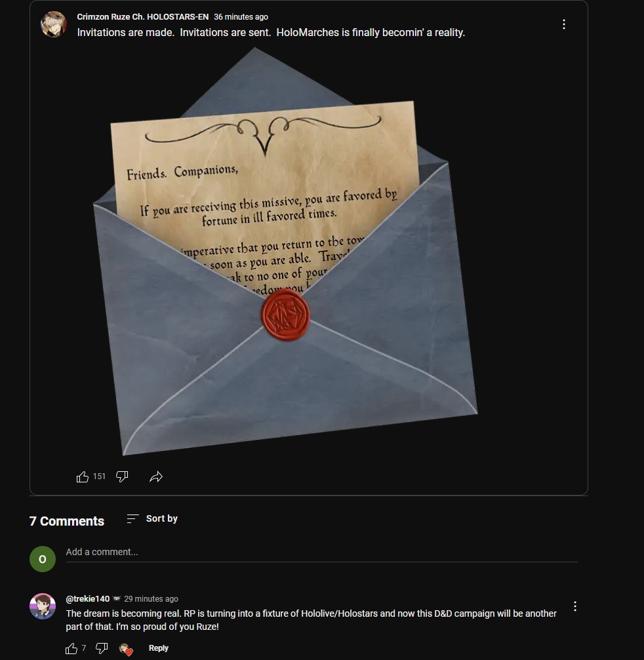Screen dimensions: 644x660
Task: Reply to trekie140's comment
Action: tap(158, 648)
